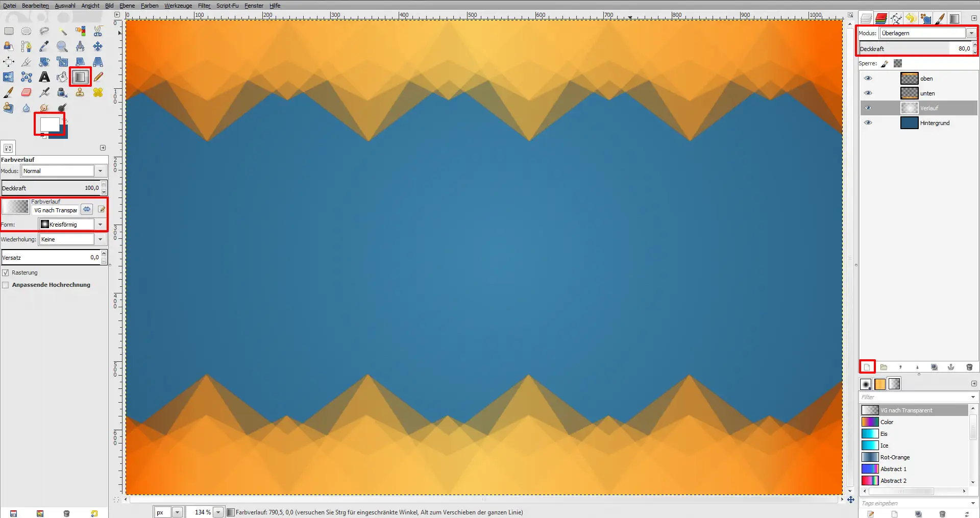Pick the Bucket Fill tool
980x518 pixels.
point(62,77)
